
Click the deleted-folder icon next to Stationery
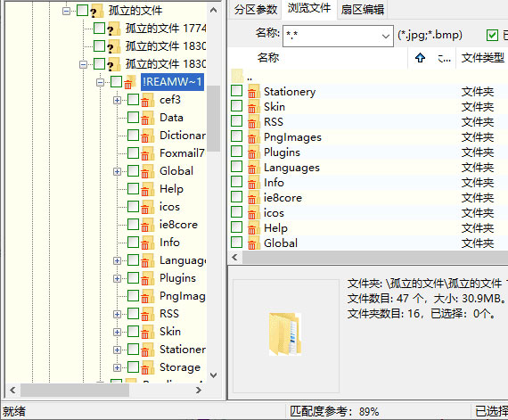[x=254, y=92]
